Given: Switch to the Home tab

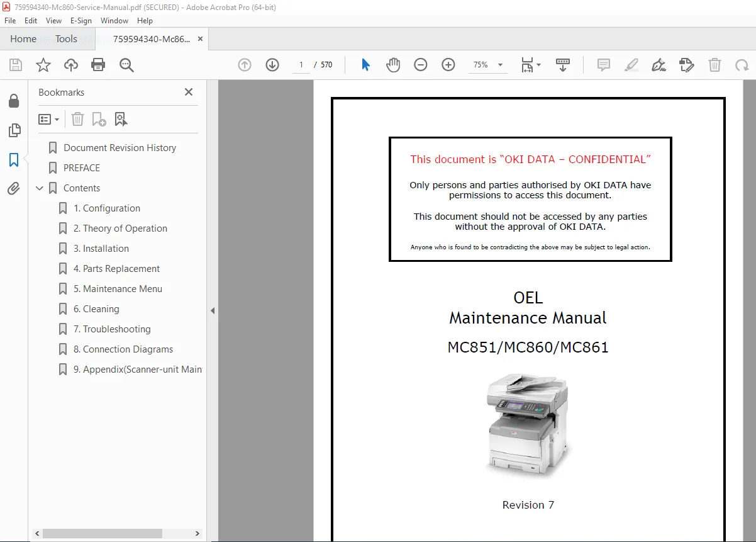Looking at the screenshot, I should 23,39.
